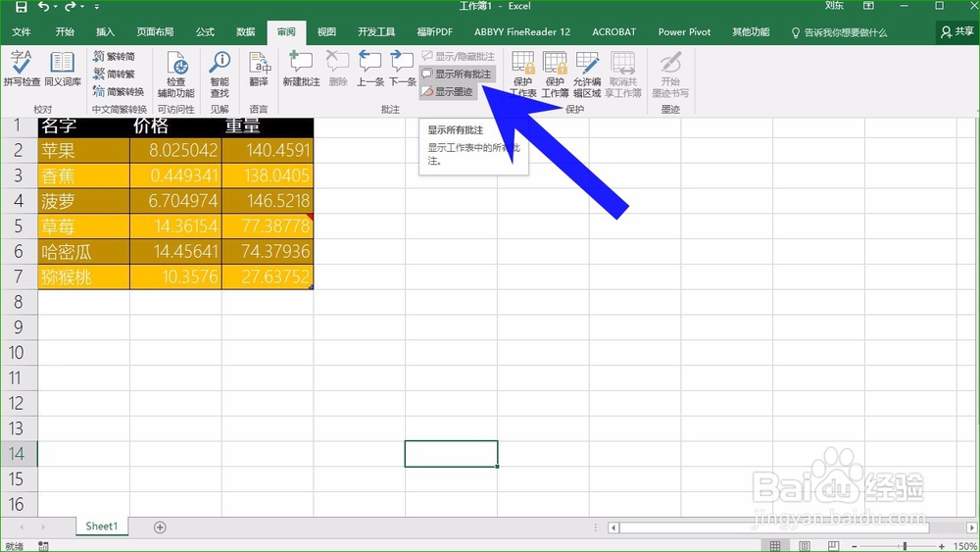Switch to the 数据 (Data) tab

coord(246,32)
